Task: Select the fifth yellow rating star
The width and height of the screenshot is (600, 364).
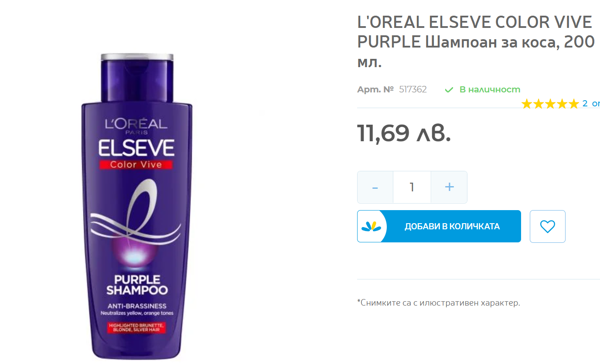Action: pyautogui.click(x=574, y=104)
